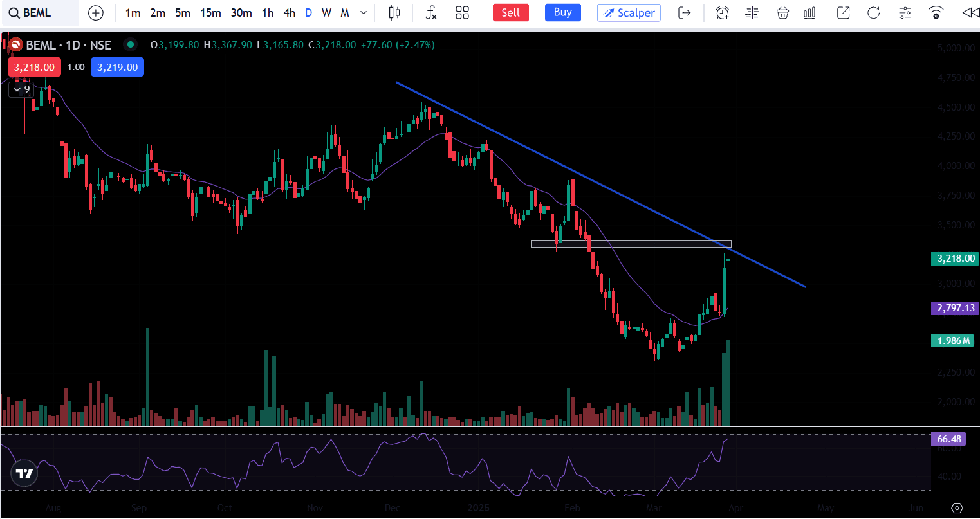Click the red Sell button

coord(511,13)
